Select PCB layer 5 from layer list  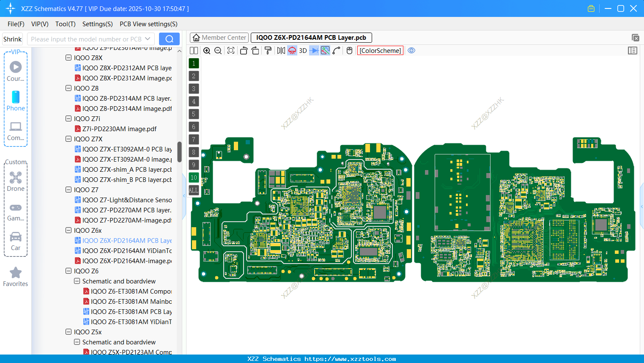click(x=194, y=114)
